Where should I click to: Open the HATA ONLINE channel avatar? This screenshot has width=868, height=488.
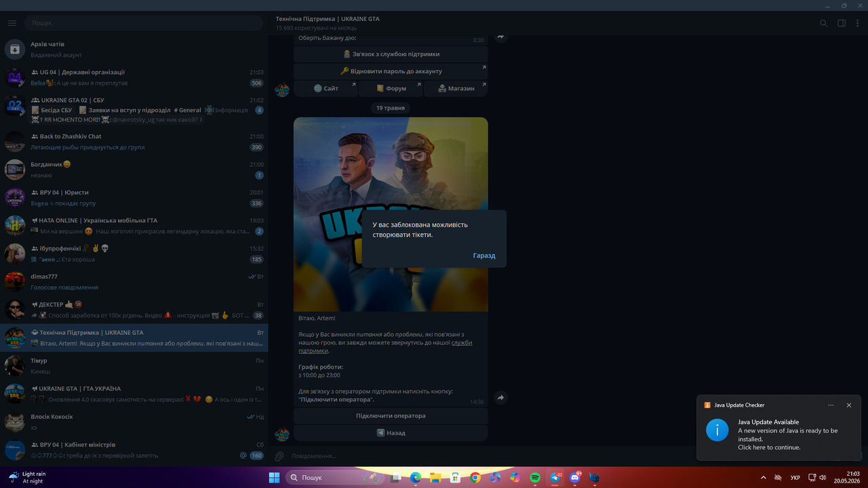(15, 226)
